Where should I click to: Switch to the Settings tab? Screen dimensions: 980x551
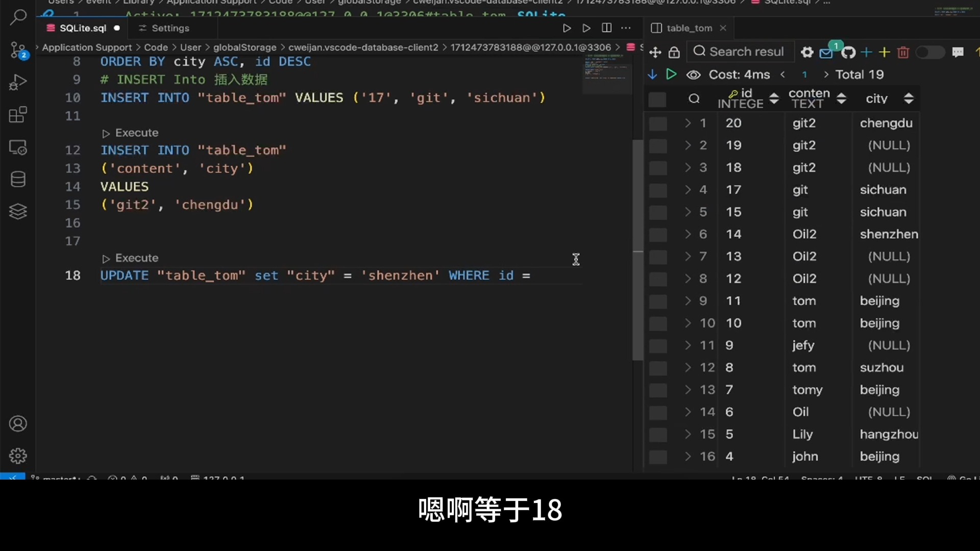pos(170,28)
